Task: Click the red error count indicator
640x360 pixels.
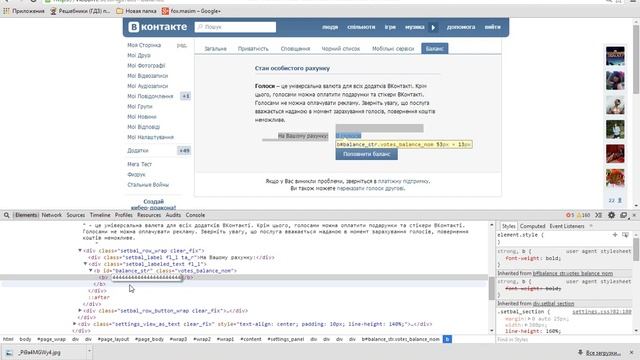Action: pyautogui.click(x=570, y=215)
